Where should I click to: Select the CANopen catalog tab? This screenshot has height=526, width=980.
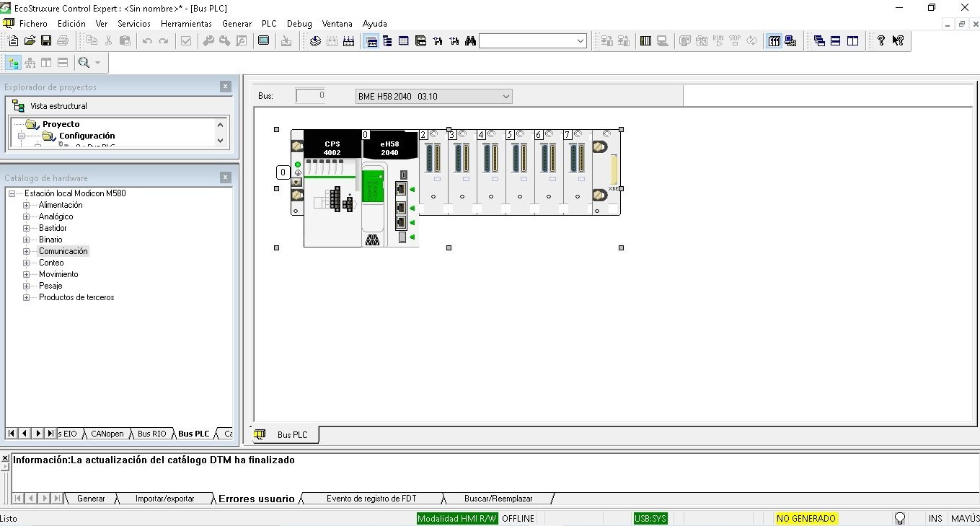point(107,434)
